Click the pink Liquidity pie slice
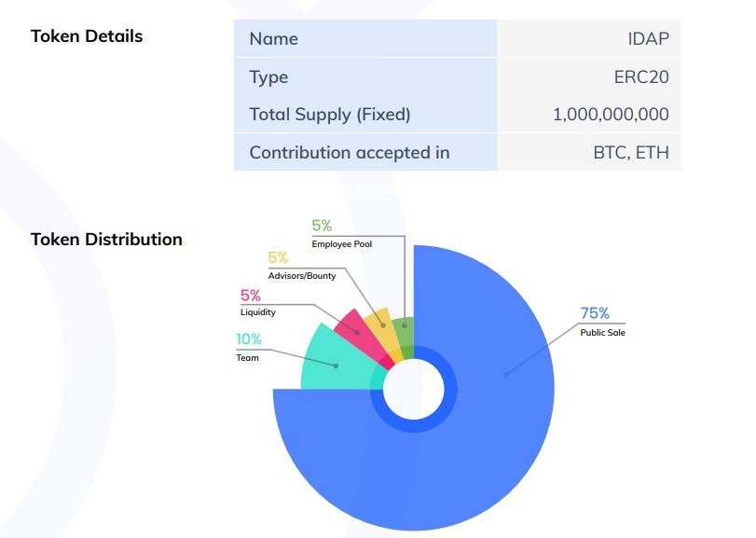Image resolution: width=756 pixels, height=538 pixels. pyautogui.click(x=354, y=327)
